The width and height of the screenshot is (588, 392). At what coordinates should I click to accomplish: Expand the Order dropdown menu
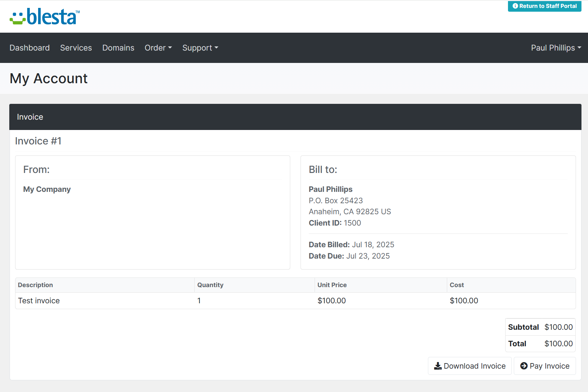point(158,48)
